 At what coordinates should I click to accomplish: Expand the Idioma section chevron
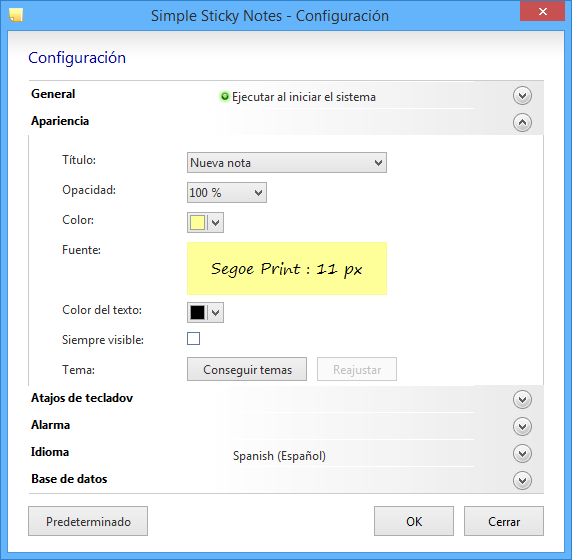[522, 453]
